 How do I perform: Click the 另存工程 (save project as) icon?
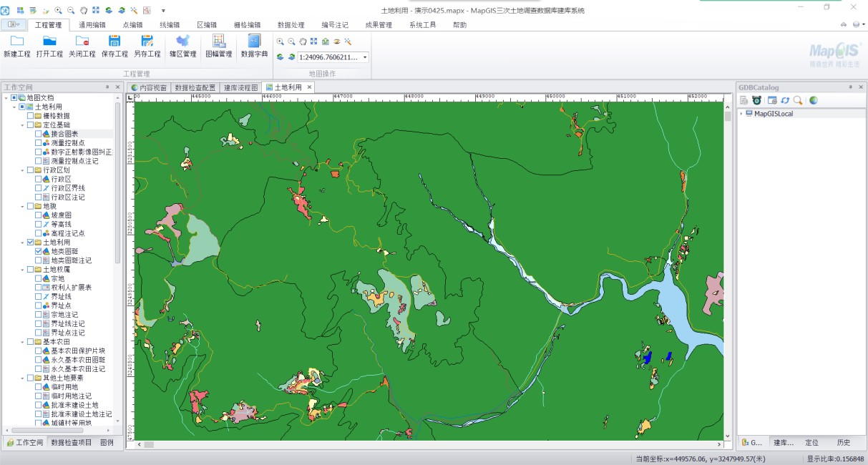(x=147, y=41)
